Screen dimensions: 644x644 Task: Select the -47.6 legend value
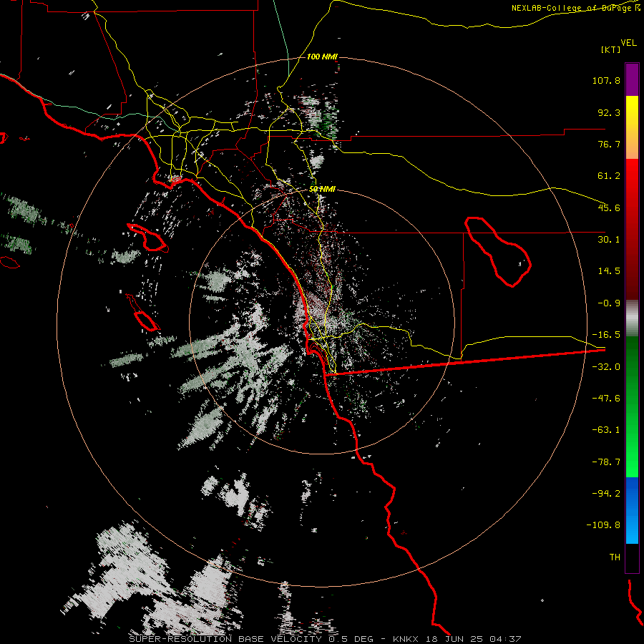606,399
